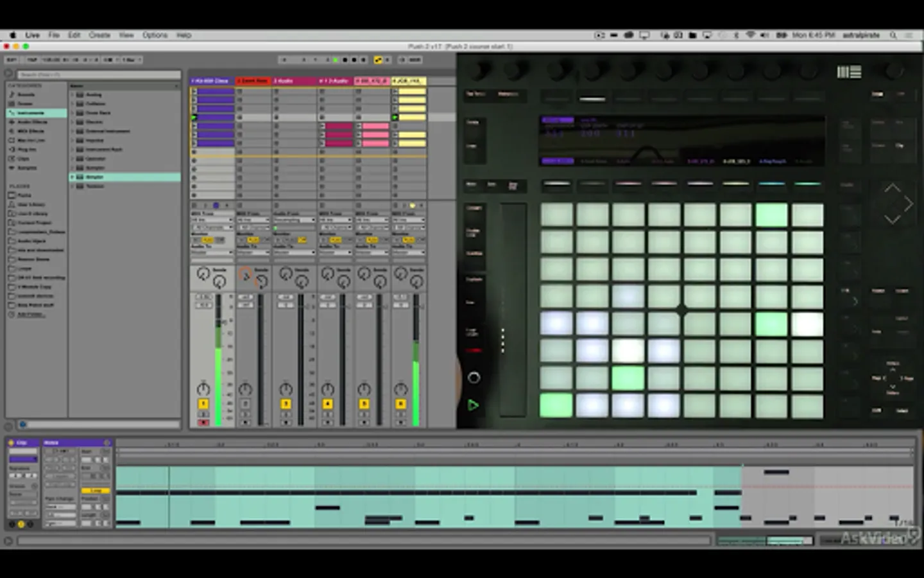Open Spotlight search in the macOS menu bar

893,35
